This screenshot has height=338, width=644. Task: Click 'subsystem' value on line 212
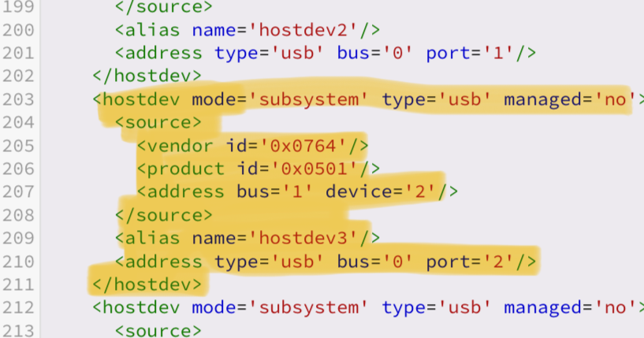coord(308,307)
